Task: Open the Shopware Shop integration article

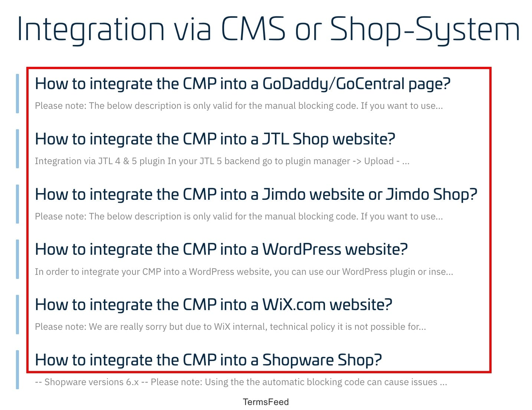Action: click(x=208, y=360)
